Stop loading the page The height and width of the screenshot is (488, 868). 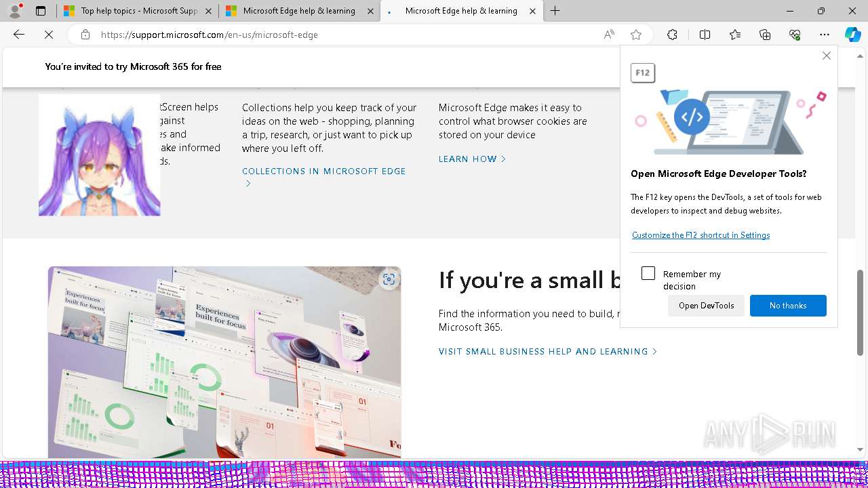click(x=49, y=35)
